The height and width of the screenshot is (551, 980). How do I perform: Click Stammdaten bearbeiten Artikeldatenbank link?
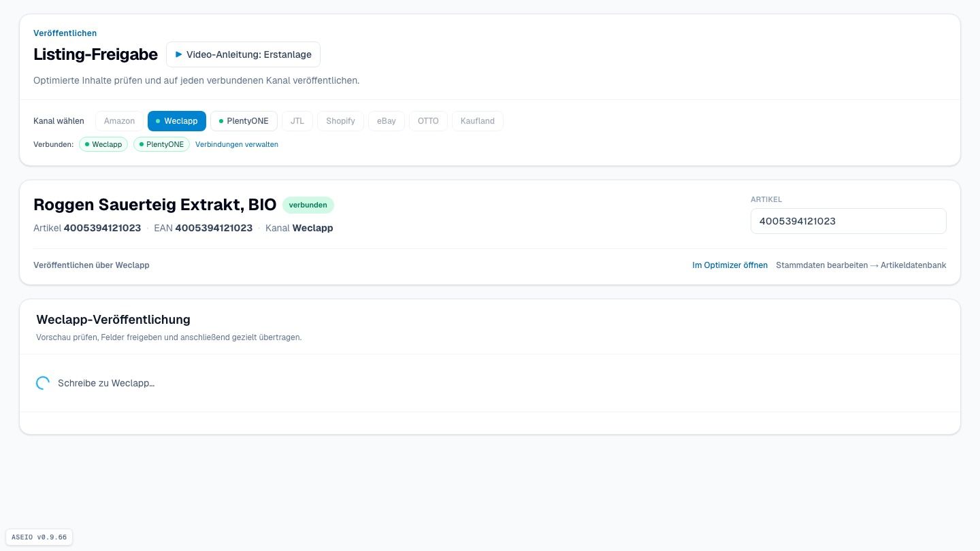(861, 265)
